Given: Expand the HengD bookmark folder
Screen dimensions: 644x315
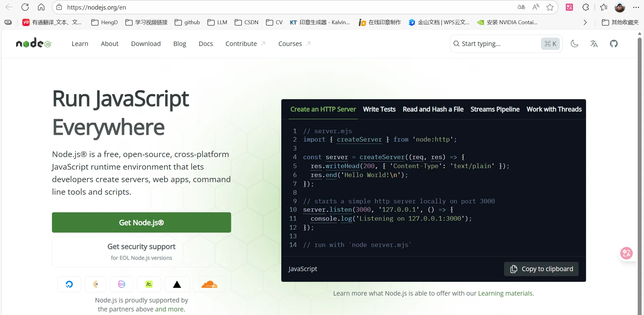Looking at the screenshot, I should 104,22.
